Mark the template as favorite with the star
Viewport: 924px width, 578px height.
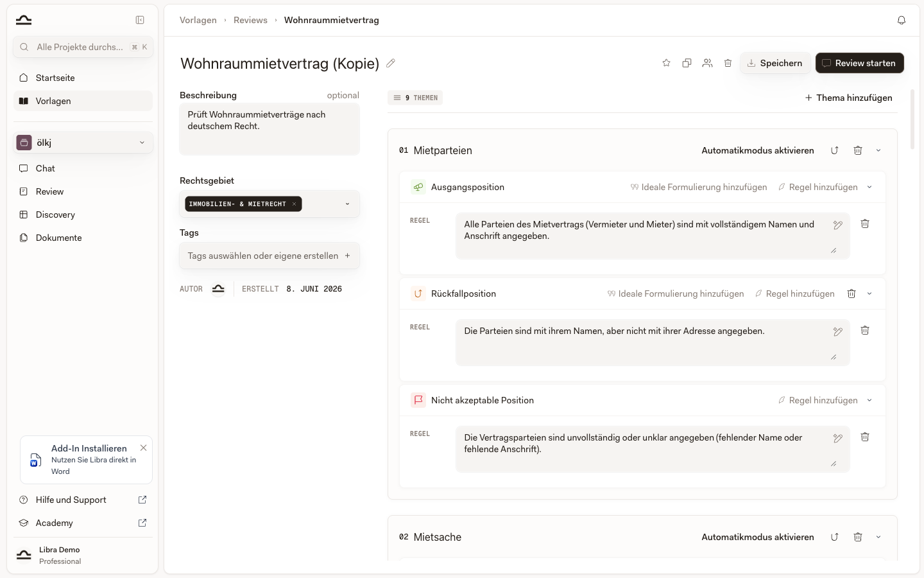pyautogui.click(x=666, y=63)
